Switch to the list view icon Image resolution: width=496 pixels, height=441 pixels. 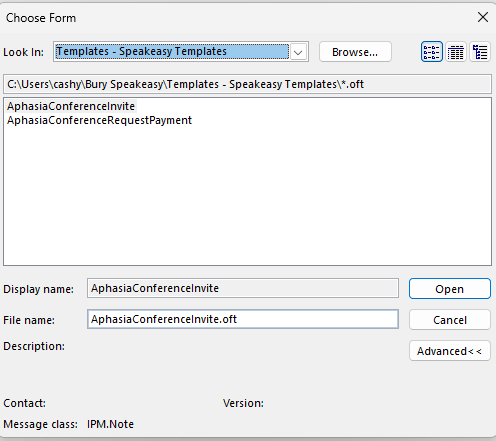(x=432, y=52)
